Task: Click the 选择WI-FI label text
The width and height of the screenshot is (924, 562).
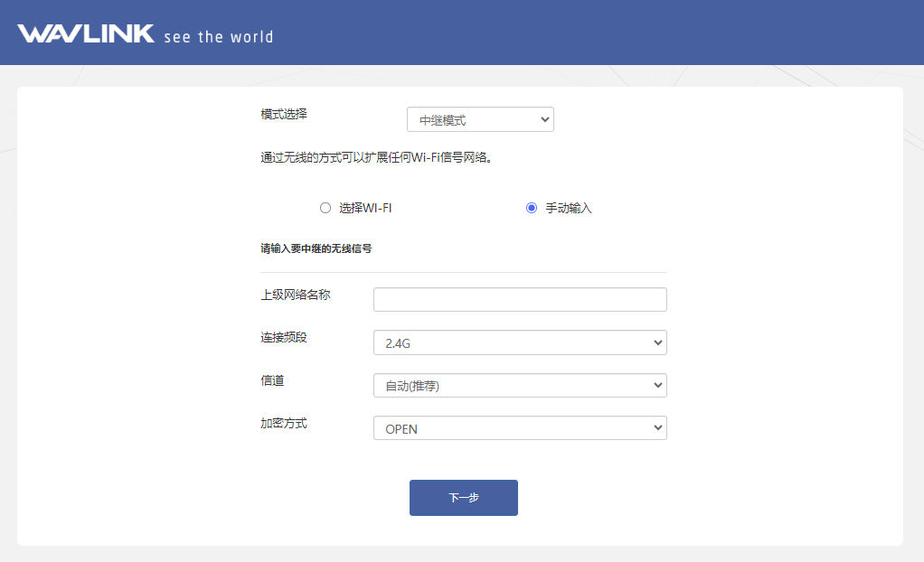Action: point(365,208)
